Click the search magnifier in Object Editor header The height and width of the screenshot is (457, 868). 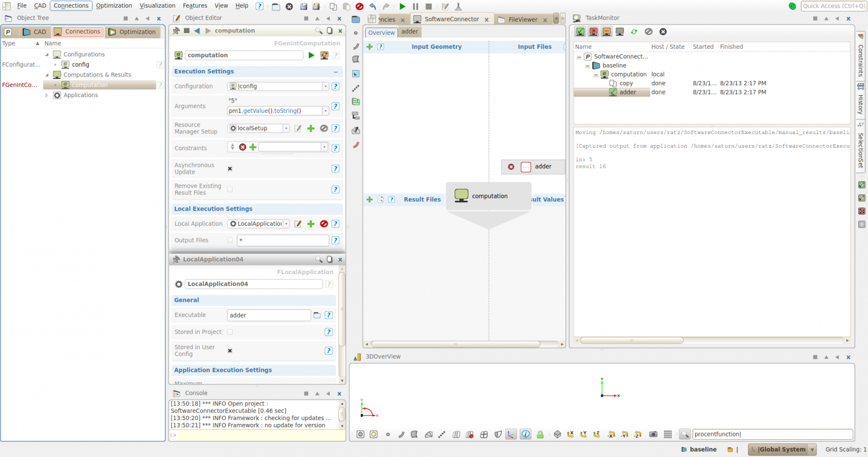click(x=319, y=31)
